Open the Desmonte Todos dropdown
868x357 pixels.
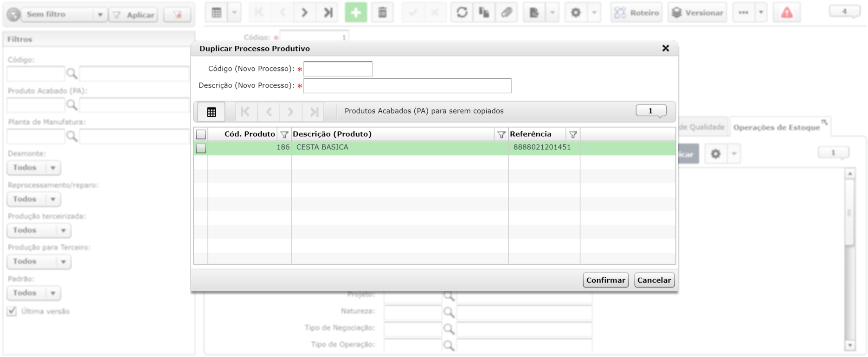coord(33,167)
